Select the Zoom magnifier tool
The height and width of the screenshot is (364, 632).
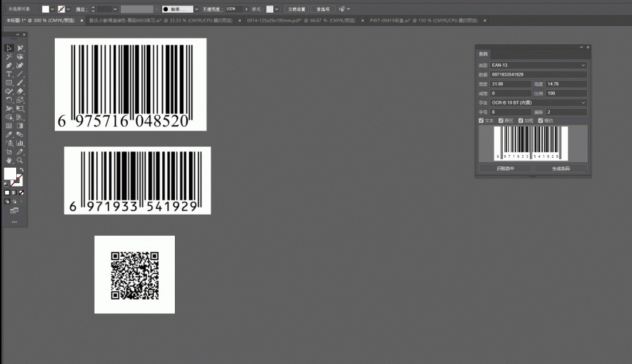(x=20, y=160)
